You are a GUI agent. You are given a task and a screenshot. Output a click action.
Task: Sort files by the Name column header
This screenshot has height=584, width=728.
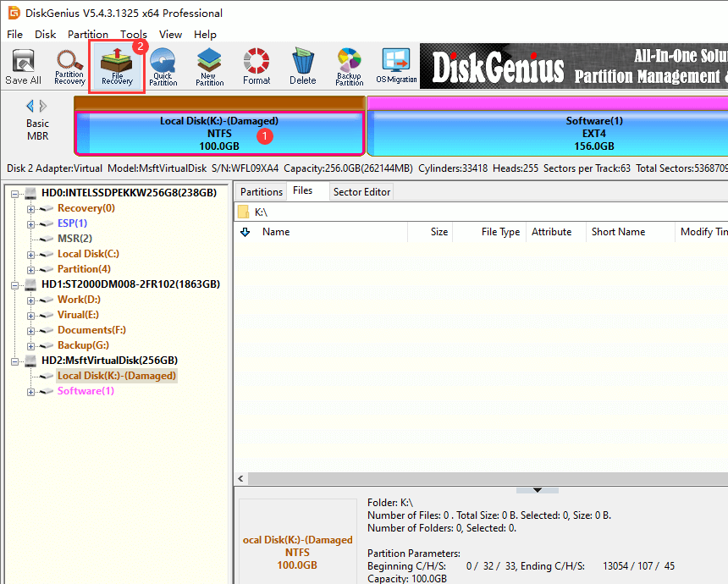pos(276,232)
